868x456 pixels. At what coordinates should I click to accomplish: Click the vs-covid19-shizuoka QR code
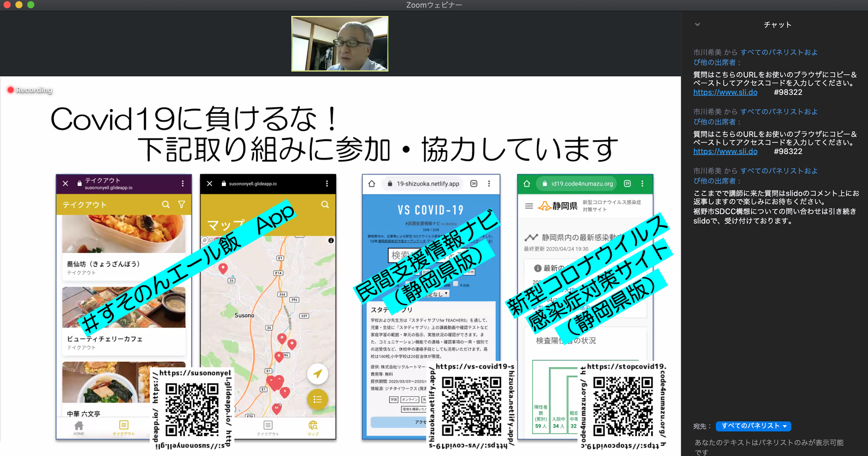pyautogui.click(x=471, y=406)
